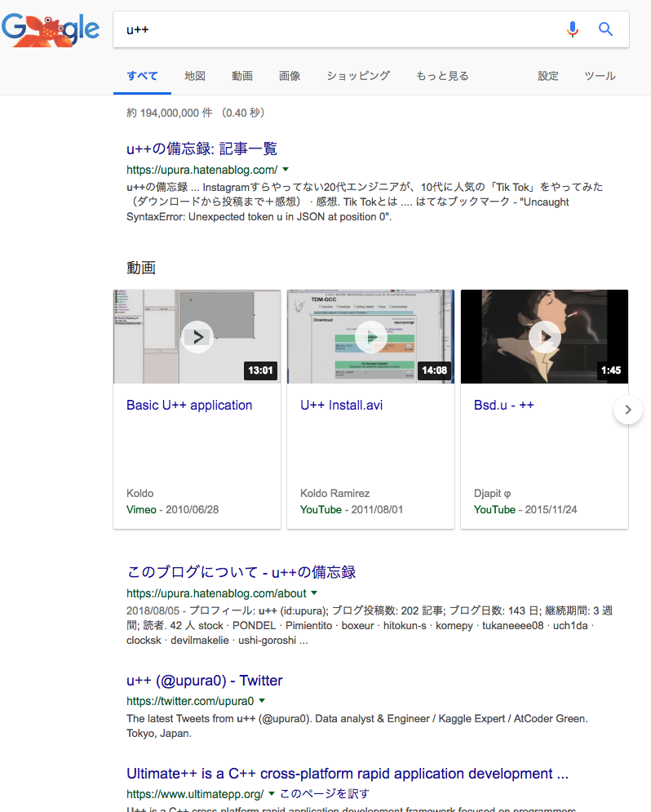Screen dimensions: 651x812
Task: Expand arrow next to upura.hatenablog.com/ URL
Action: tap(286, 170)
